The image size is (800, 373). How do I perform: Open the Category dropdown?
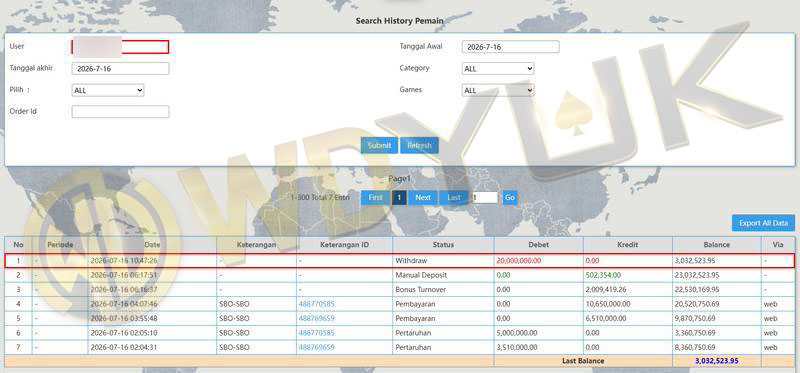[498, 68]
